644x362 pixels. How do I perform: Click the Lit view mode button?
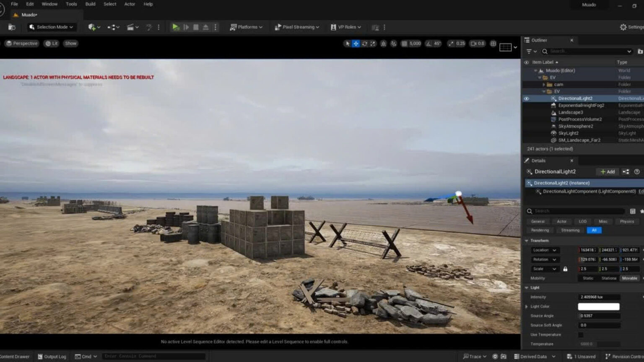(51, 44)
